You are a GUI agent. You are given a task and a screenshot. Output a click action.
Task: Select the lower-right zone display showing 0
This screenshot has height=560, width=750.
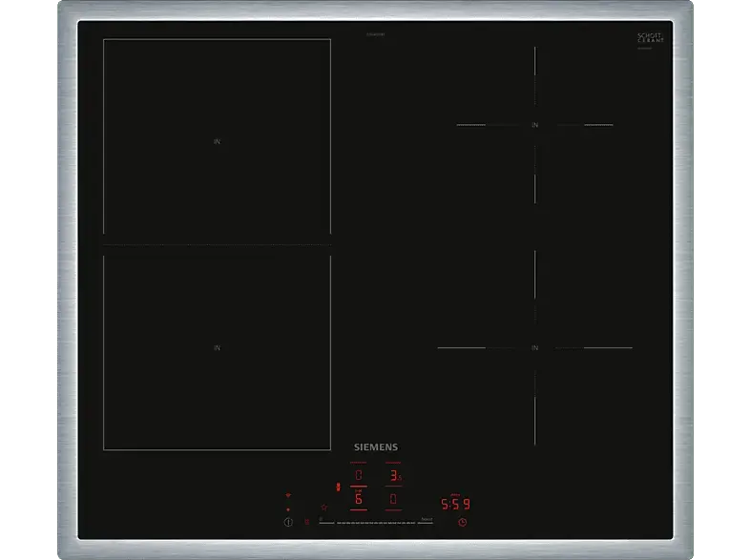point(393,499)
